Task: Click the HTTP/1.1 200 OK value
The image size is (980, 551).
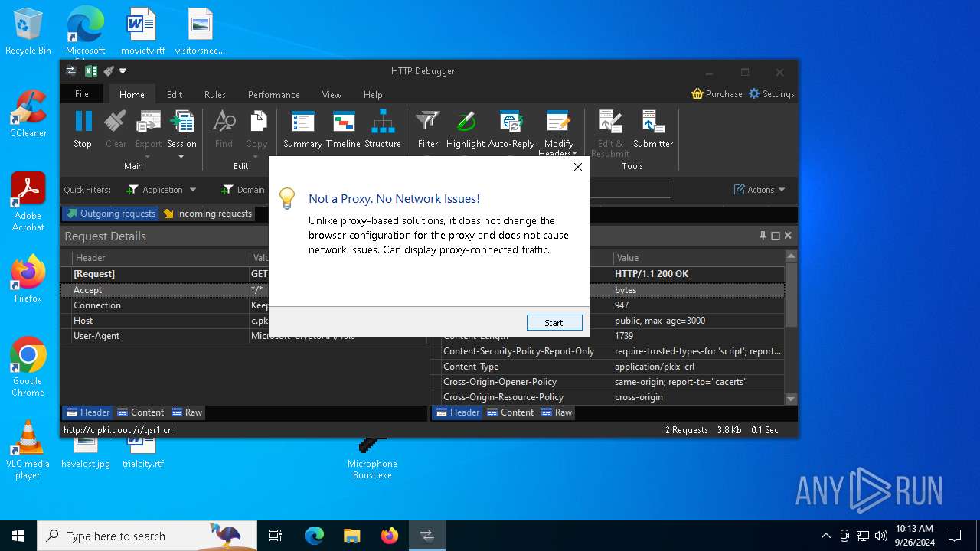Action: pyautogui.click(x=652, y=274)
